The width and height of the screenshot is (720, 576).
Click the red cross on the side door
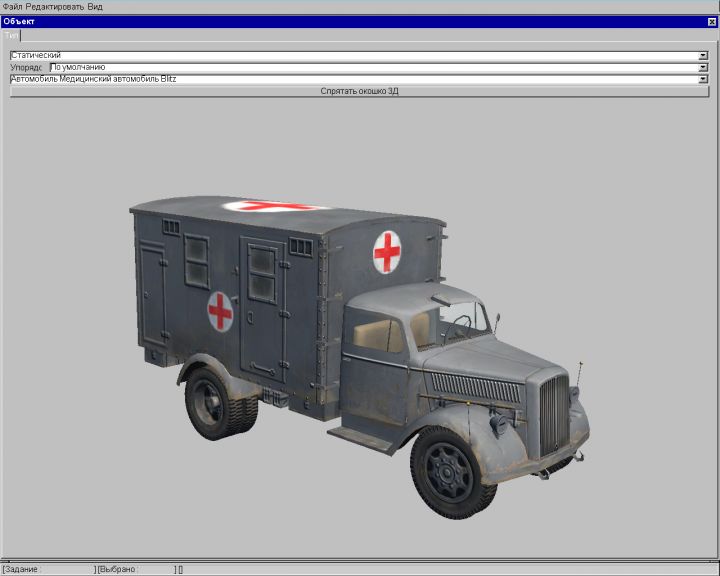pyautogui.click(x=220, y=312)
